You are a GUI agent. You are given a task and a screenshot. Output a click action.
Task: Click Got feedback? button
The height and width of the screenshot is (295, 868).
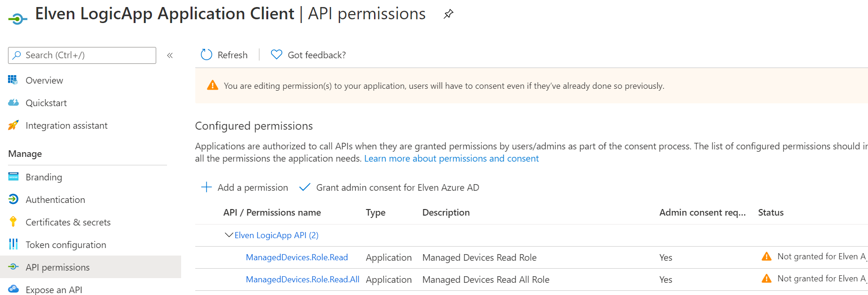(308, 55)
